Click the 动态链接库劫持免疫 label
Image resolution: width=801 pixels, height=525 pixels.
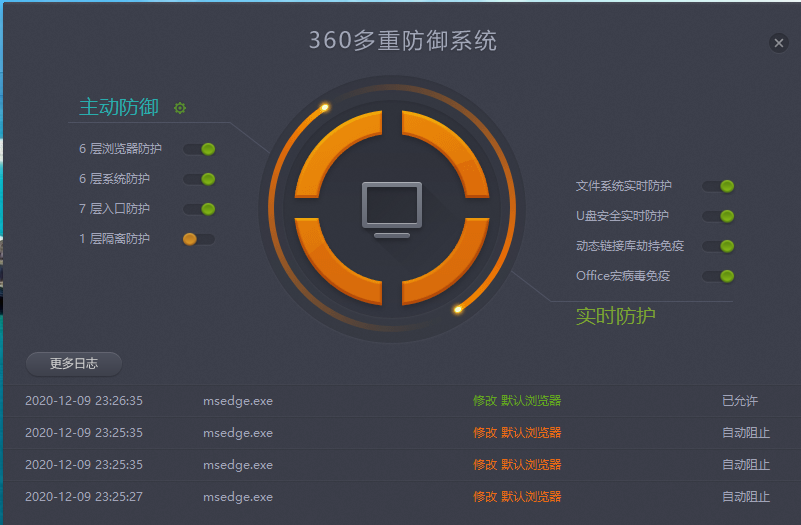point(630,246)
